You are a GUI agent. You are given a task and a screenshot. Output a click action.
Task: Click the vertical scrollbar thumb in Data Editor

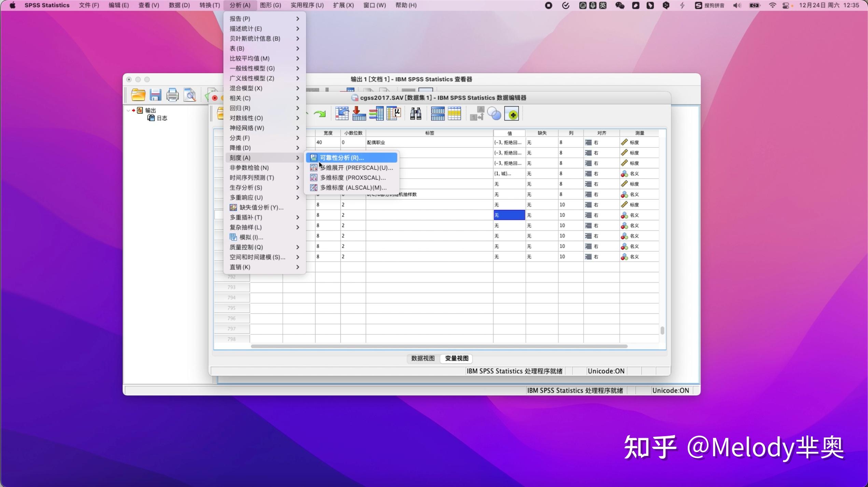click(662, 330)
